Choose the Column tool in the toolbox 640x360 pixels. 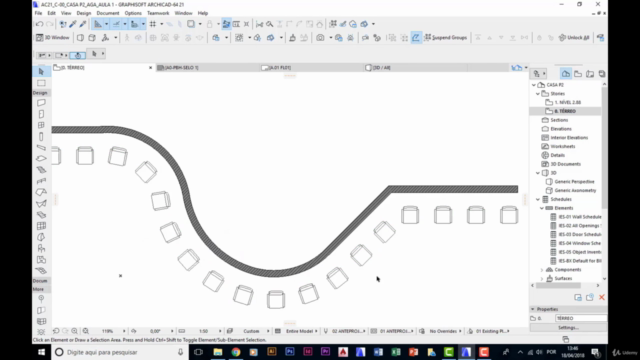(x=41, y=136)
